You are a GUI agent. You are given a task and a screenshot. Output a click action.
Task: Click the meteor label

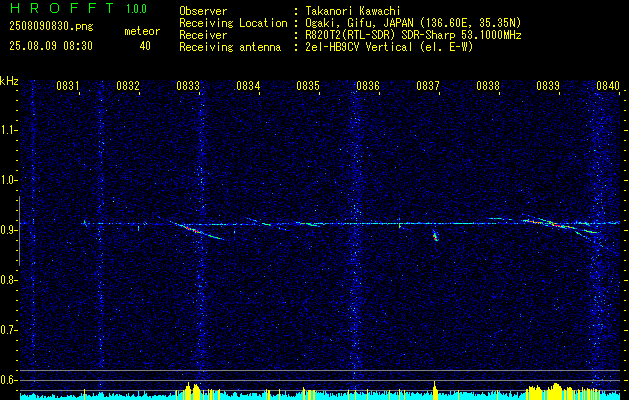coord(142,31)
